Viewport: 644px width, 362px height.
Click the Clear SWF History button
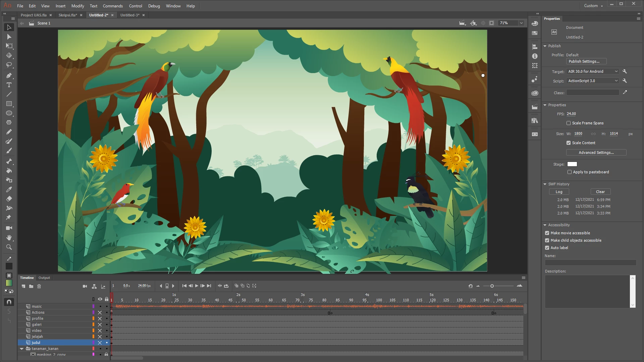click(x=600, y=192)
